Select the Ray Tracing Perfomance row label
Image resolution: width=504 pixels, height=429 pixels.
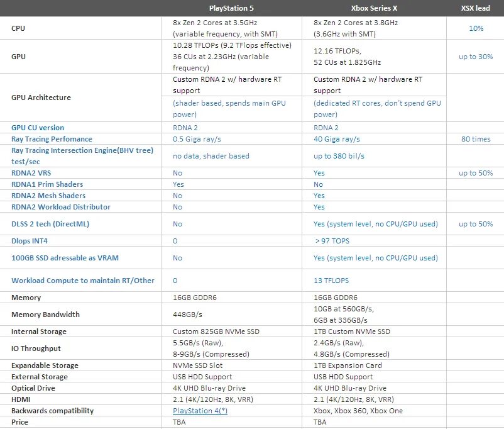[52, 139]
